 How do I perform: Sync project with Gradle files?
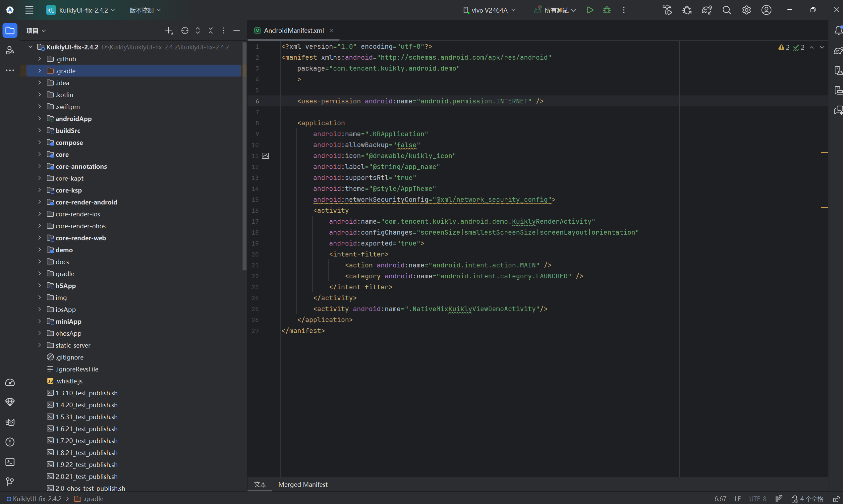tap(706, 10)
